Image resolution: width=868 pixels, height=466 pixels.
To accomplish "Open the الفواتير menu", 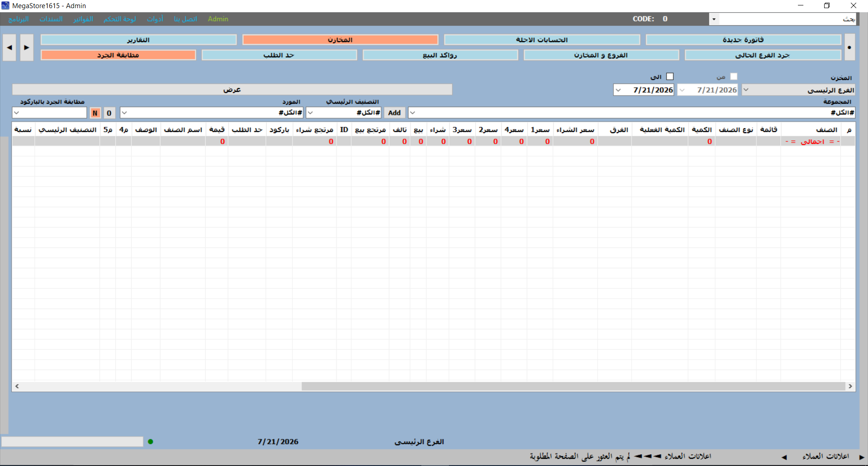I will click(83, 19).
